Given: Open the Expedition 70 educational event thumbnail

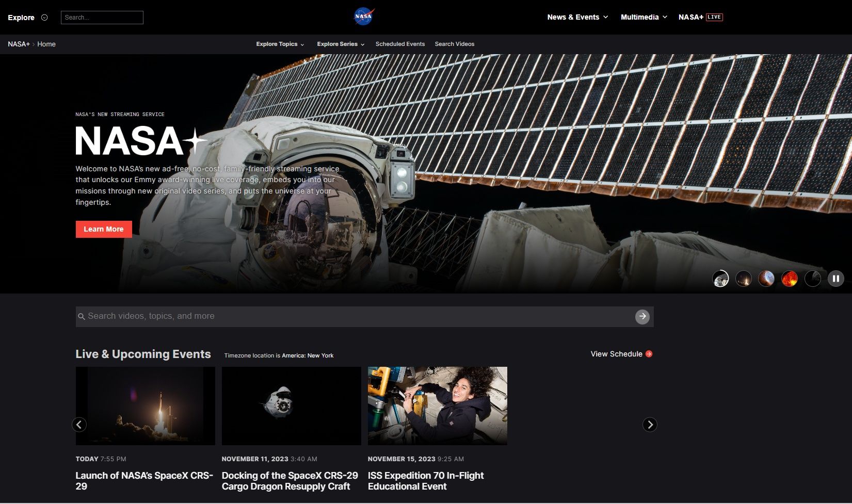Looking at the screenshot, I should coord(438,406).
